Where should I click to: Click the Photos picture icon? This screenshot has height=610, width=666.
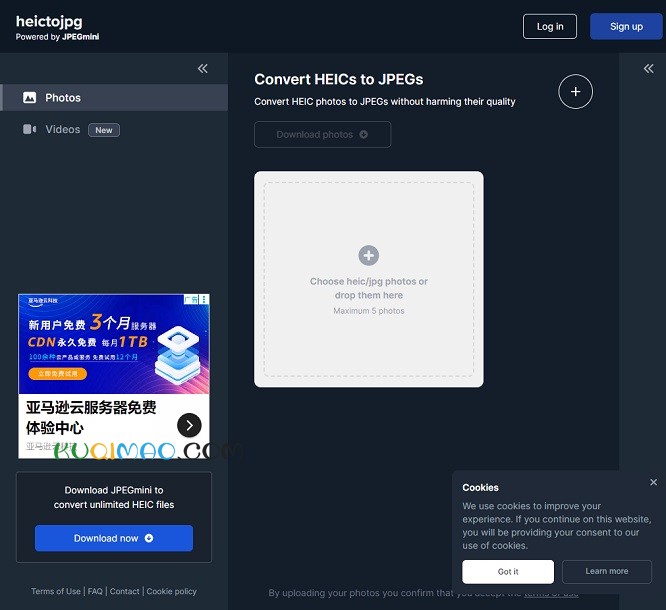[29, 98]
